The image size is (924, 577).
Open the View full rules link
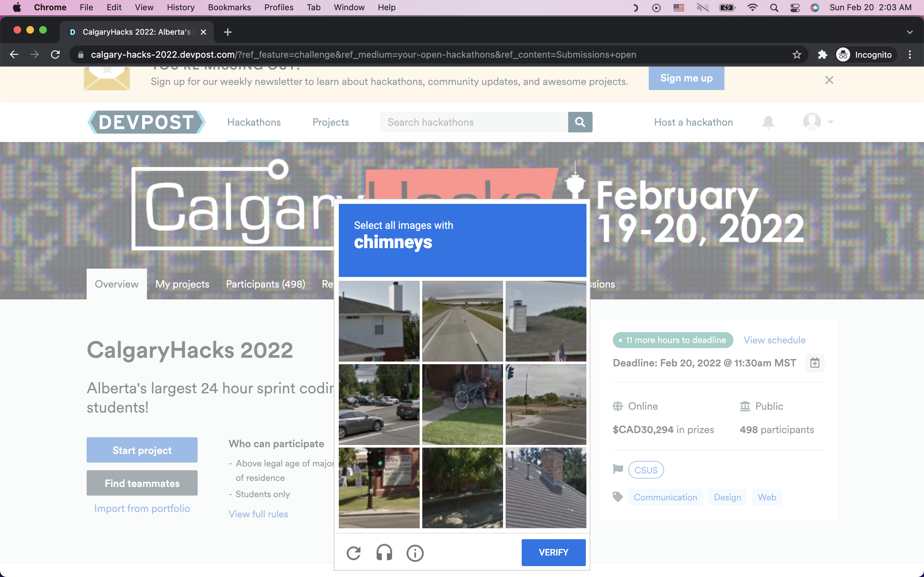point(258,514)
